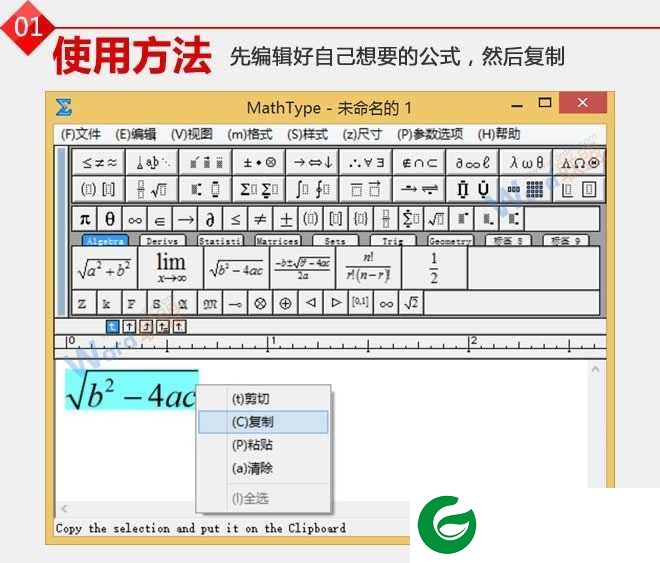660x563 pixels.
Task: Insert the right arrow symbol
Action: tap(185, 219)
